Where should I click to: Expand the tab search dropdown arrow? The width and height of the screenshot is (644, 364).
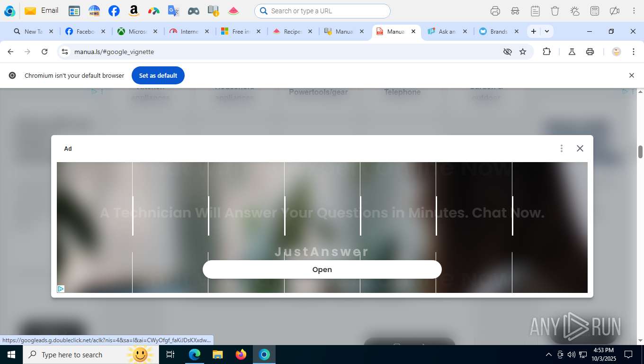point(547,31)
